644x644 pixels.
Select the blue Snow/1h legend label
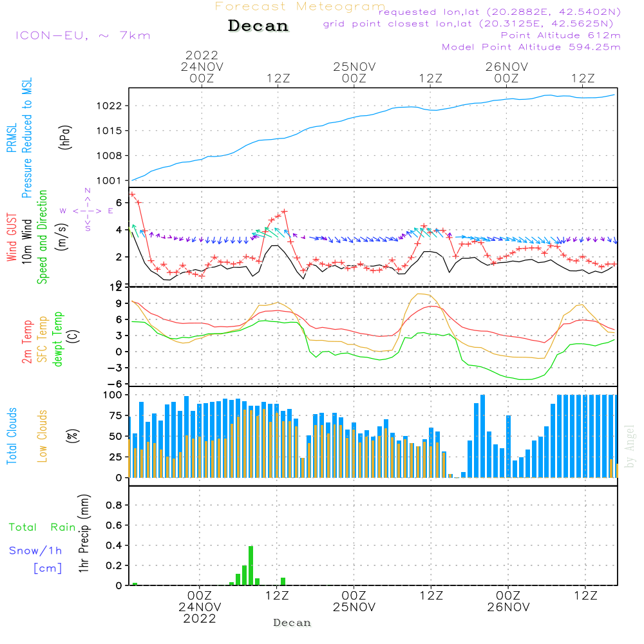pyautogui.click(x=36, y=551)
